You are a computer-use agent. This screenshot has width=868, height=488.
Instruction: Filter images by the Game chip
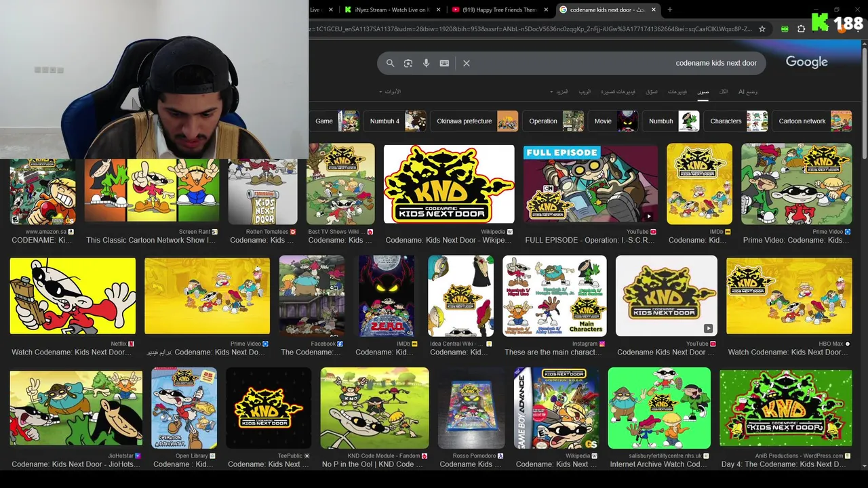(335, 121)
